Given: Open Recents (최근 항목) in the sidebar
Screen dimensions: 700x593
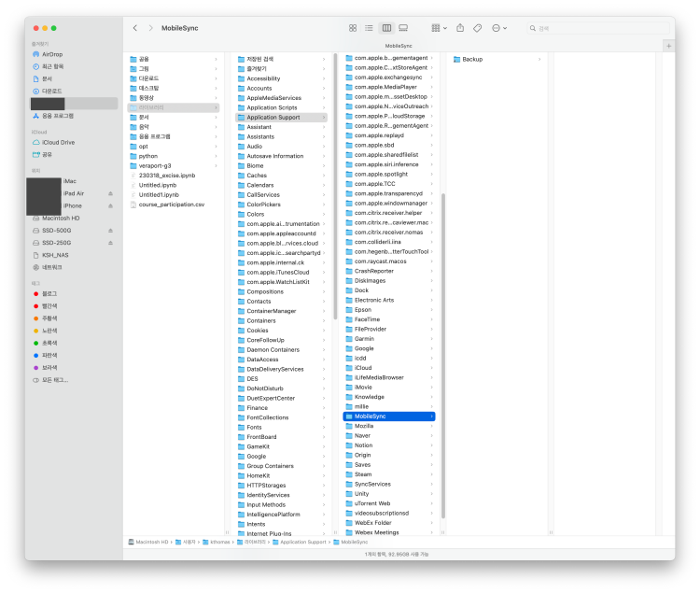Looking at the screenshot, I should [52, 66].
